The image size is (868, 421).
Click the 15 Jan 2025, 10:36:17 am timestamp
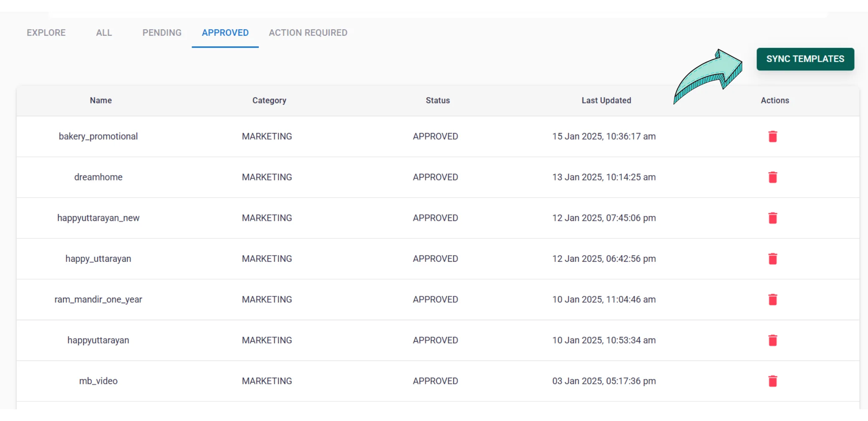(604, 136)
